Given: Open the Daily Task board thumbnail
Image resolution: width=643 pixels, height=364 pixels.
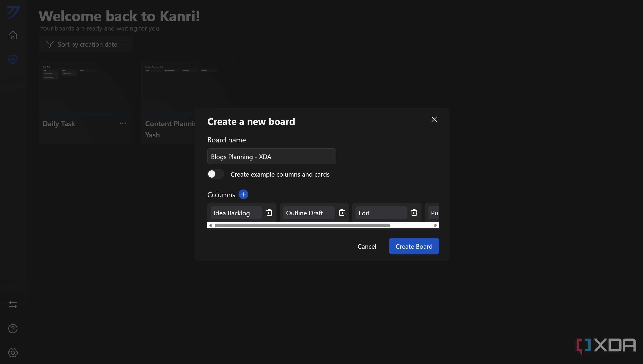Looking at the screenshot, I should pos(85,88).
